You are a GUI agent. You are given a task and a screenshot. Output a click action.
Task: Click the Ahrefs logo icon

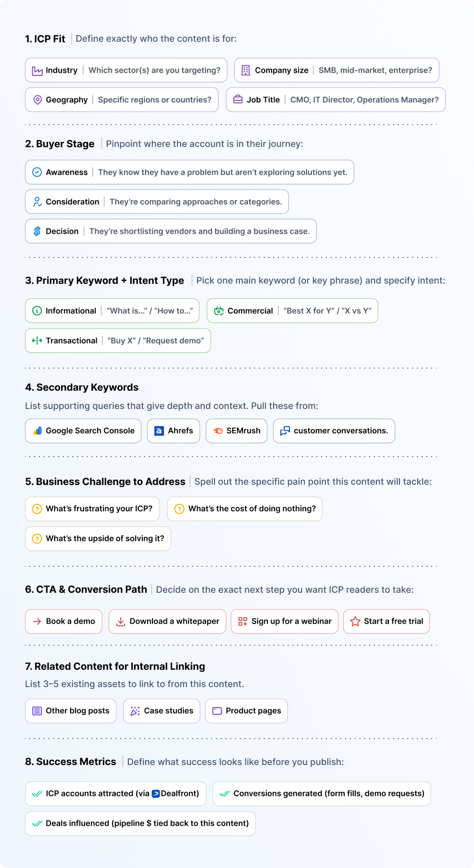[159, 431]
